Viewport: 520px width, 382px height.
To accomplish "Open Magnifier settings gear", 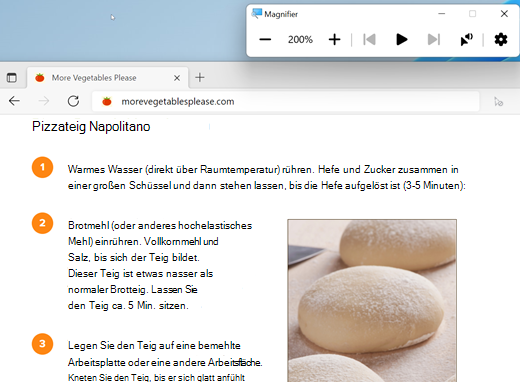I will pos(501,40).
